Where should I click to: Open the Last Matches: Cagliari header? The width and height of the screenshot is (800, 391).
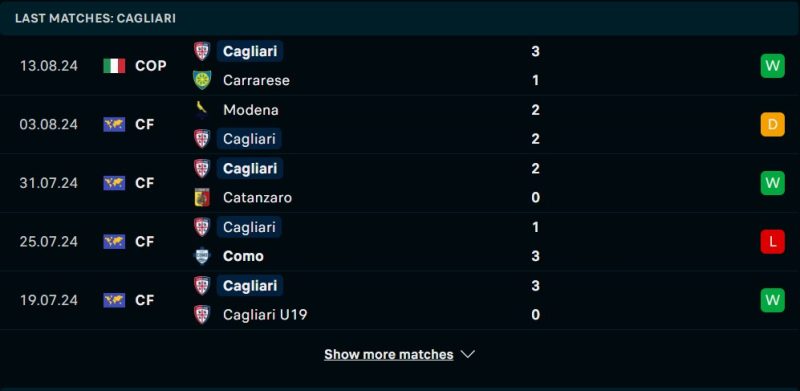95,18
